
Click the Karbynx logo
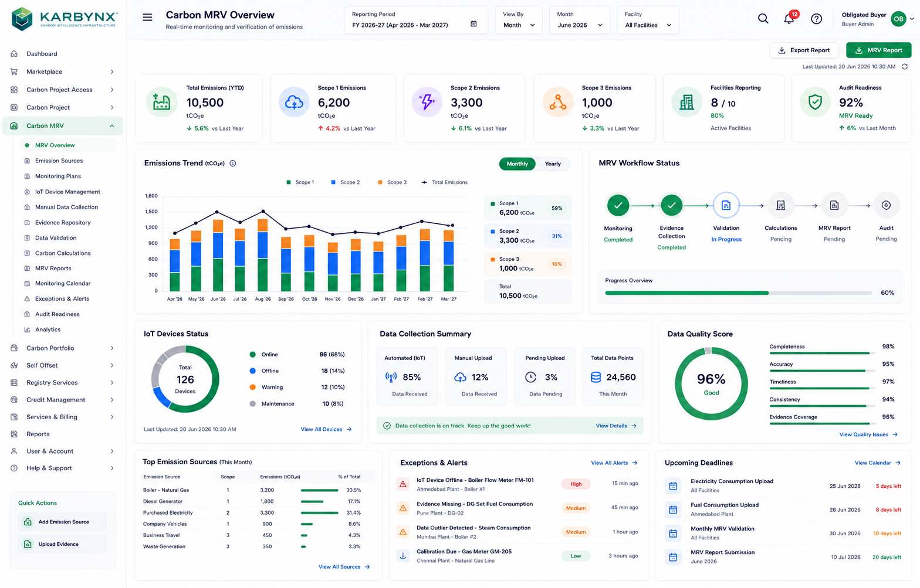coord(65,19)
